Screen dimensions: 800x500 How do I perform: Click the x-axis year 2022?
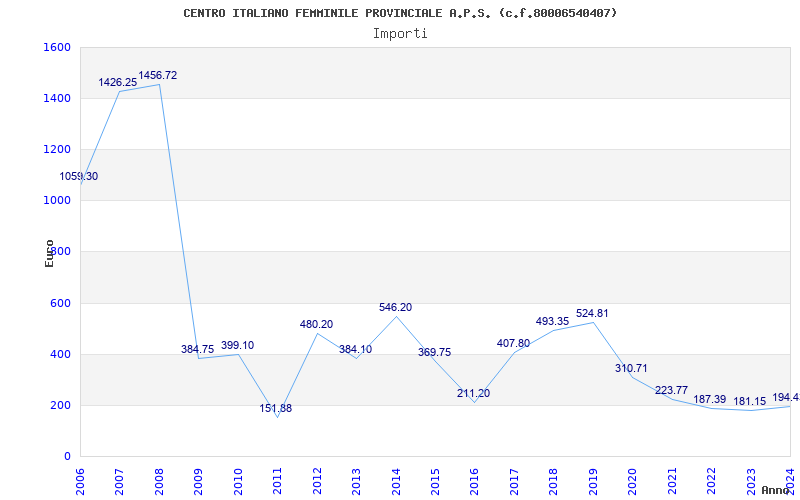point(711,482)
